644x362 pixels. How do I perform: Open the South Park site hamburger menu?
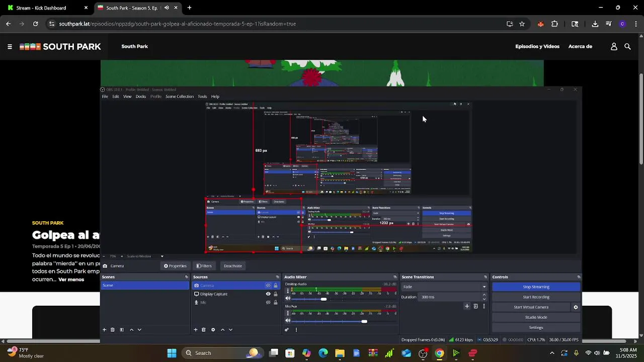click(10, 46)
